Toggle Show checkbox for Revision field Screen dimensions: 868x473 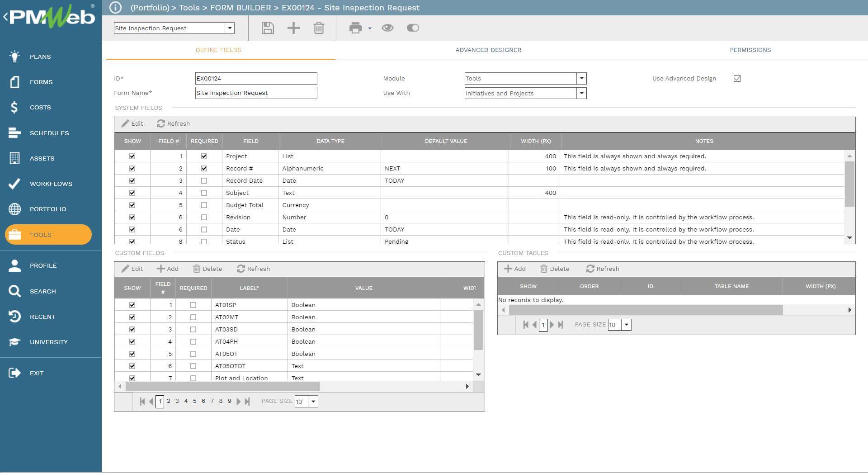coord(132,217)
